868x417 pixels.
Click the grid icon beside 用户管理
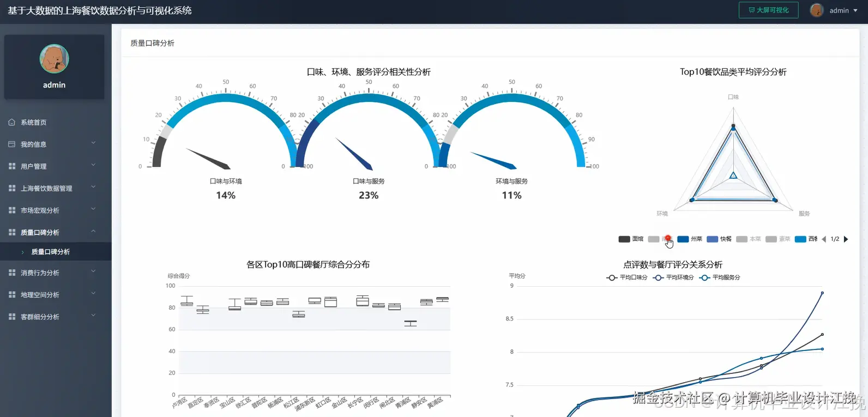[x=12, y=166]
